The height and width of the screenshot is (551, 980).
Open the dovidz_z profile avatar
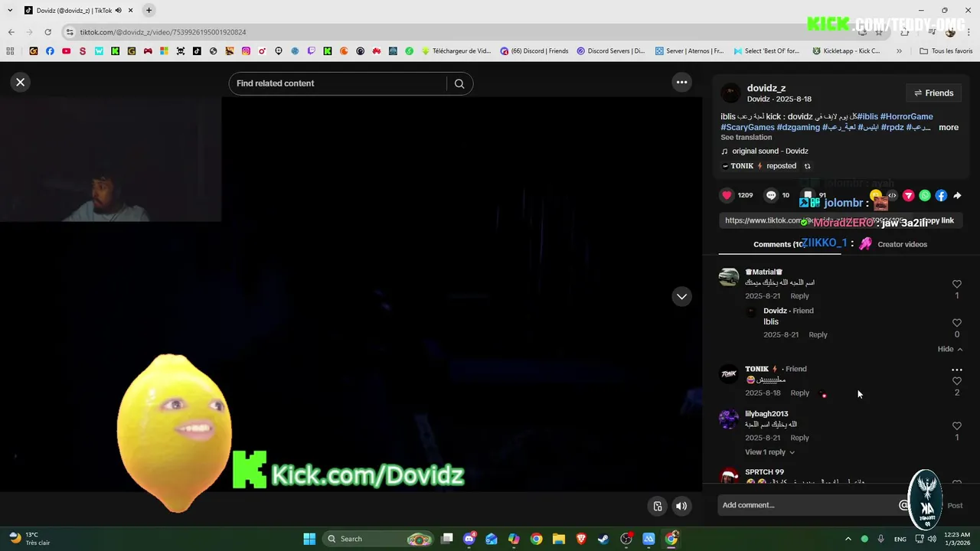[x=730, y=93]
